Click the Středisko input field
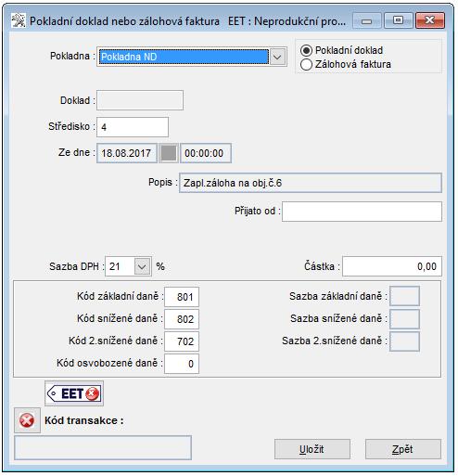This screenshot has height=476, width=458. point(133,127)
